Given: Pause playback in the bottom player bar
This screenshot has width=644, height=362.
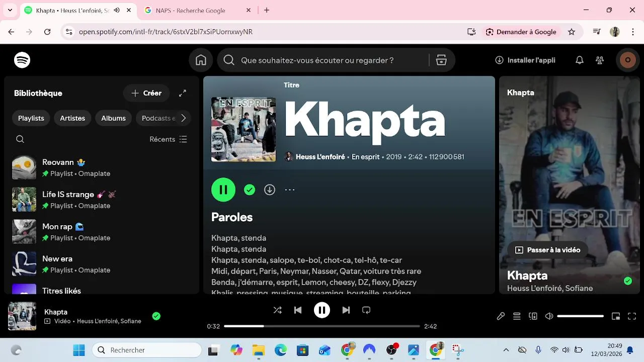Looking at the screenshot, I should (322, 310).
